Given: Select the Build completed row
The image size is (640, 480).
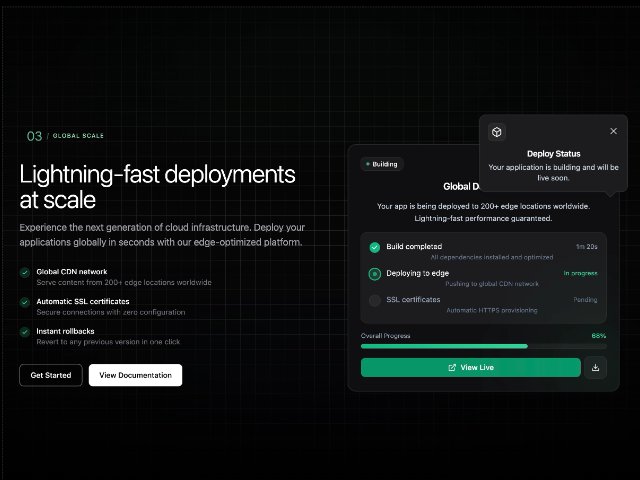Looking at the screenshot, I should coord(484,251).
